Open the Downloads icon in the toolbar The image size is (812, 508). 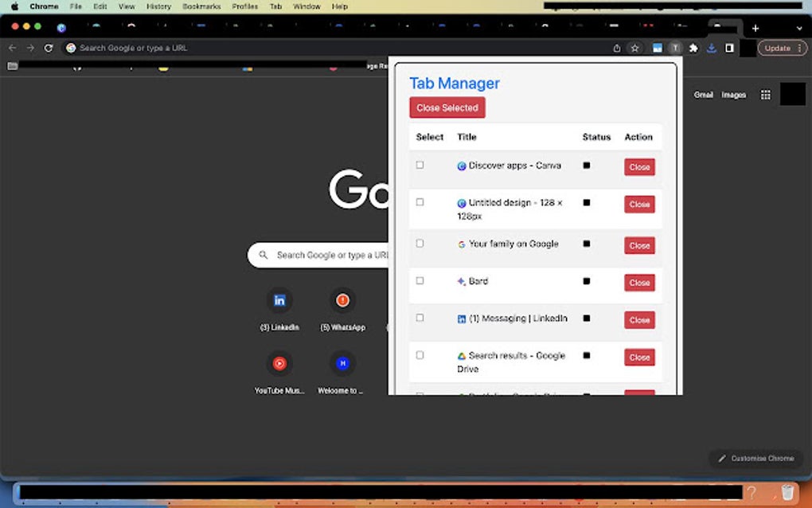click(x=712, y=48)
